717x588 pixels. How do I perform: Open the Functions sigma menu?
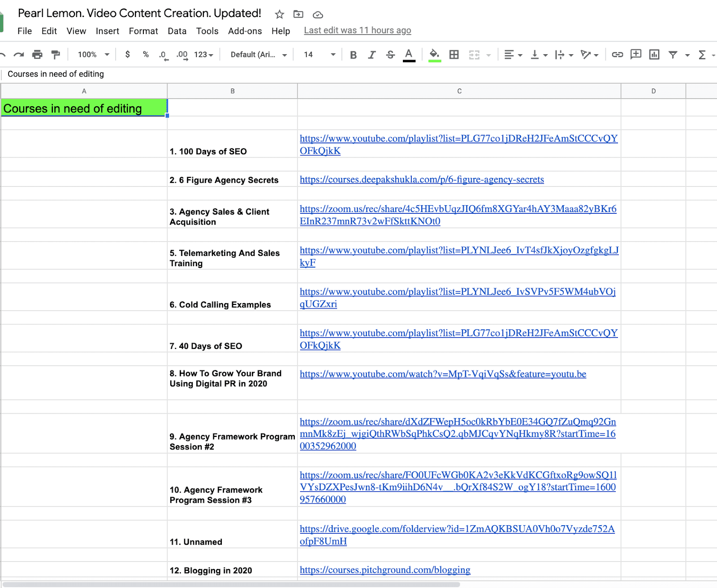click(702, 55)
